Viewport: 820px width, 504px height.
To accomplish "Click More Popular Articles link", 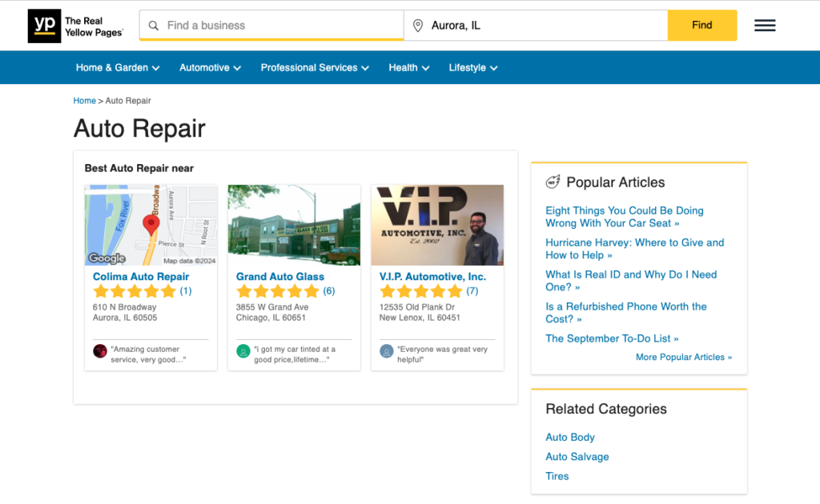I will point(684,358).
